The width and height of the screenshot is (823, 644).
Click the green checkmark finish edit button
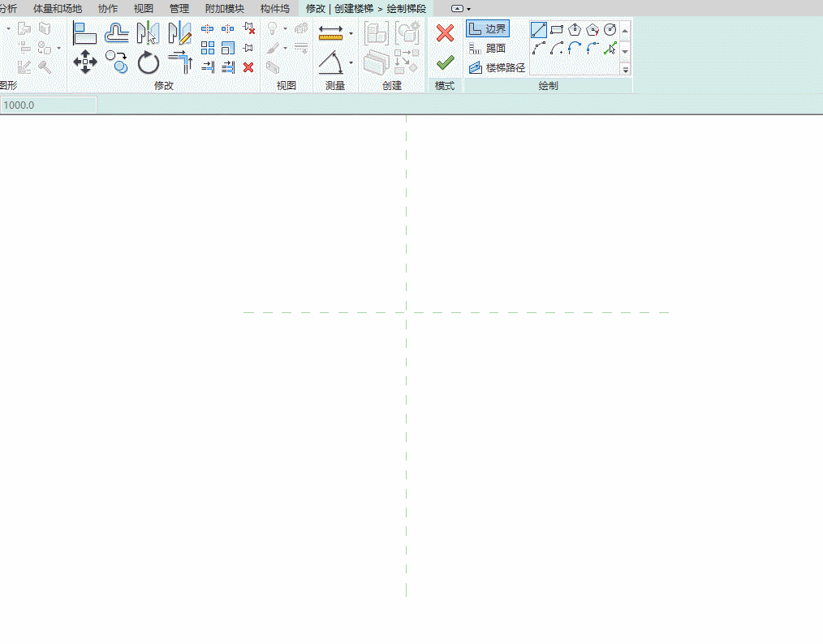click(x=445, y=63)
